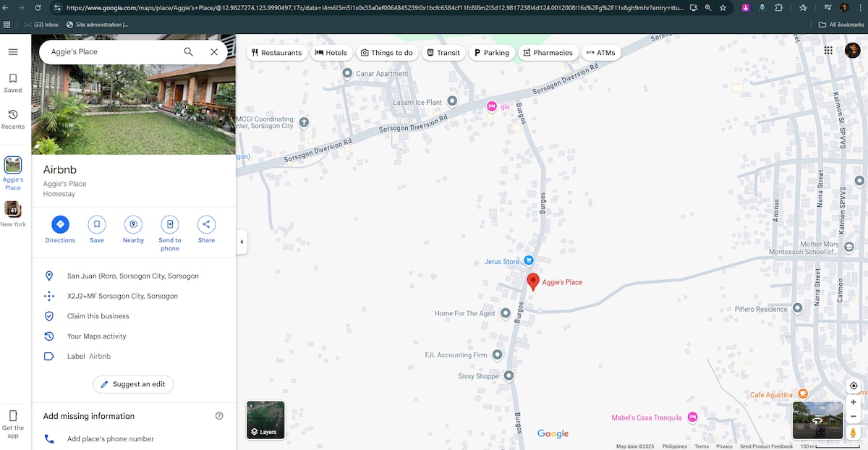Click the Canar Apartment map pin
This screenshot has width=868, height=450.
pyautogui.click(x=347, y=73)
